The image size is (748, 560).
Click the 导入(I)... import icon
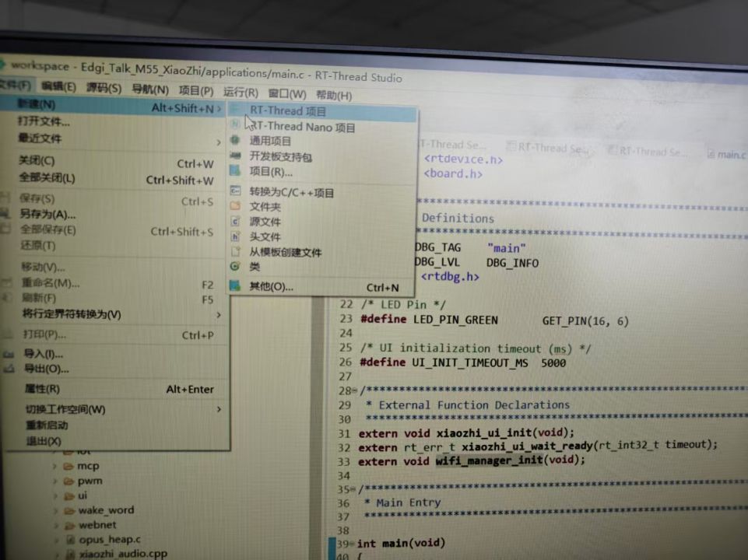9,354
